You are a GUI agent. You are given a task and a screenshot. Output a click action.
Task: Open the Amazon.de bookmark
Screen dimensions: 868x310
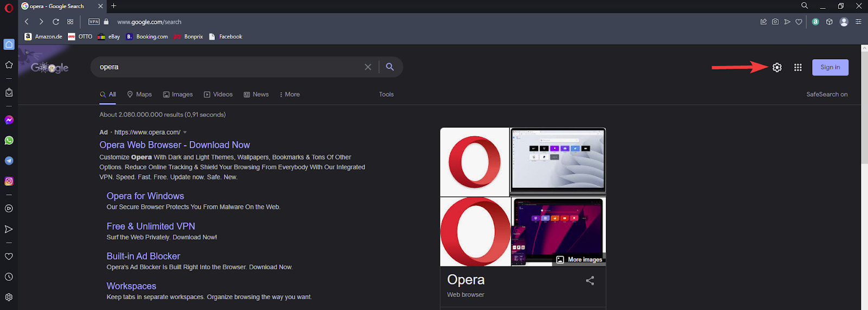click(x=43, y=36)
